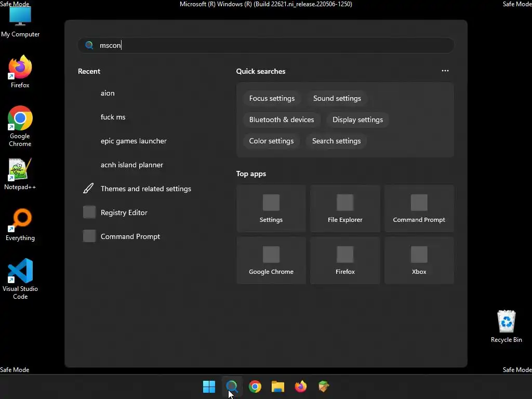
Task: Select the Google Chrome desktop shortcut
Action: click(x=20, y=126)
